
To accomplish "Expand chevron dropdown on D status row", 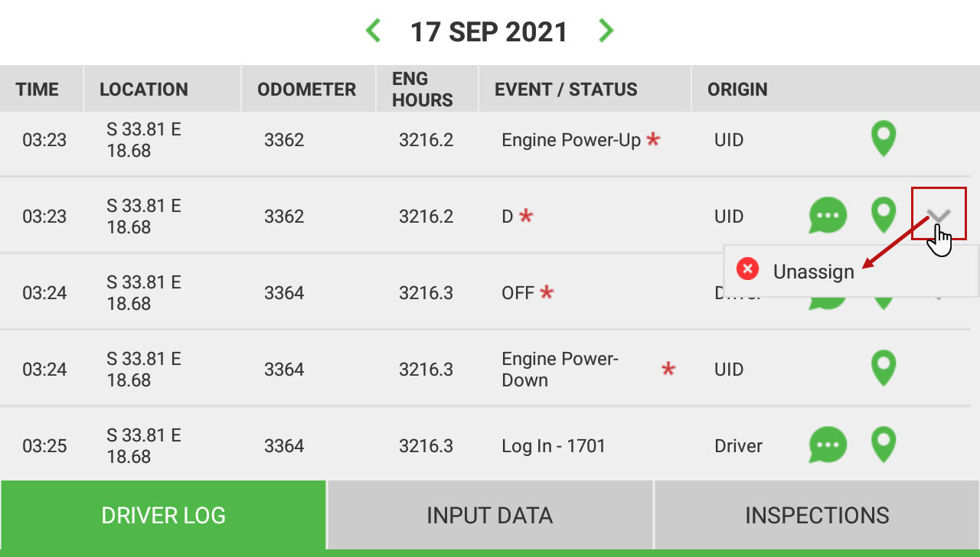I will [939, 213].
